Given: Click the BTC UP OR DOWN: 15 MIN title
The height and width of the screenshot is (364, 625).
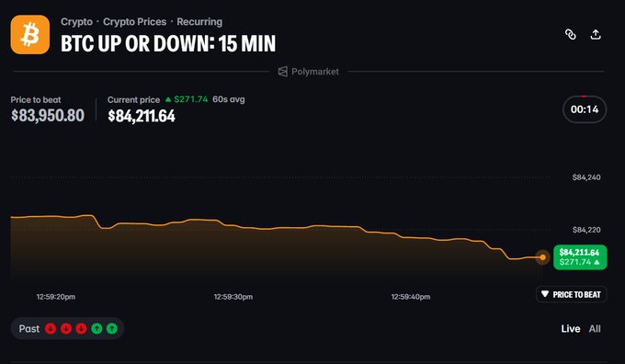Looking at the screenshot, I should pyautogui.click(x=168, y=43).
